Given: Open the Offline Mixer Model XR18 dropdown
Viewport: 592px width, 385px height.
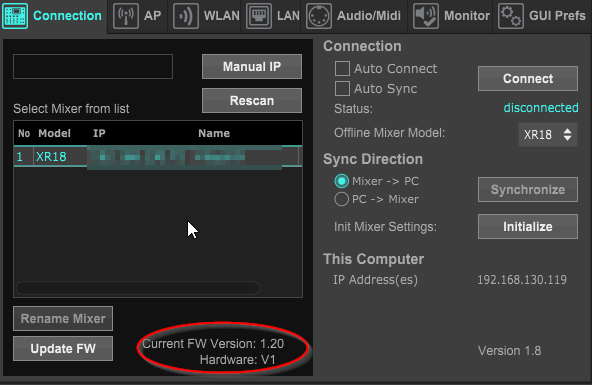Looking at the screenshot, I should point(547,134).
